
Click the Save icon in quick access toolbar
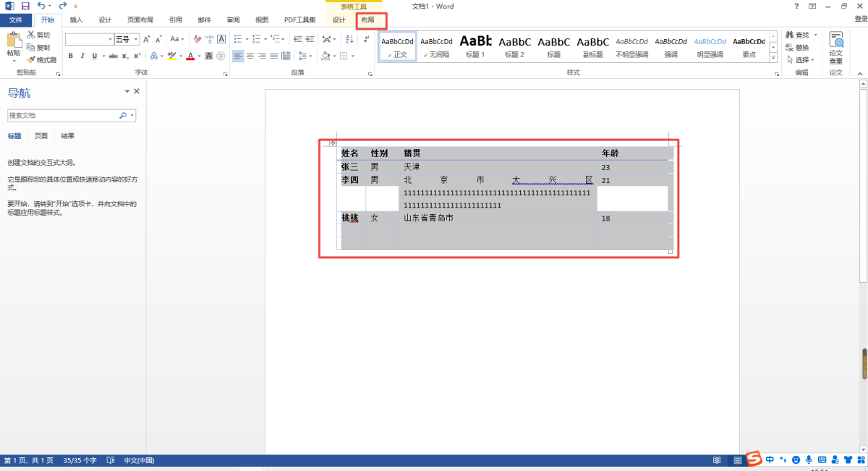click(25, 7)
